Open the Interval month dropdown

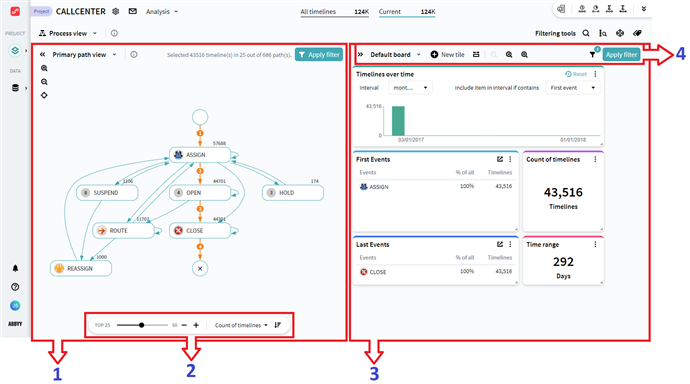410,88
